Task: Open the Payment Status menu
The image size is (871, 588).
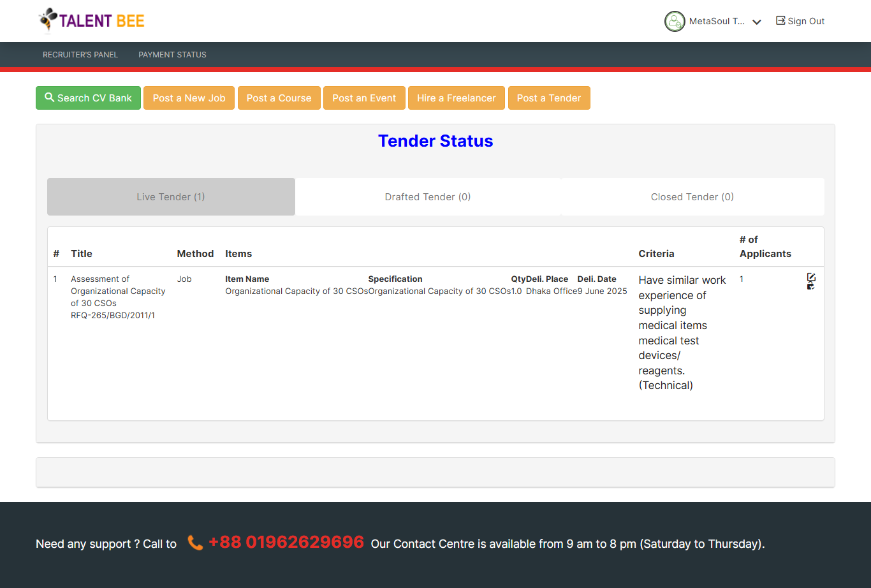Action: click(x=172, y=55)
